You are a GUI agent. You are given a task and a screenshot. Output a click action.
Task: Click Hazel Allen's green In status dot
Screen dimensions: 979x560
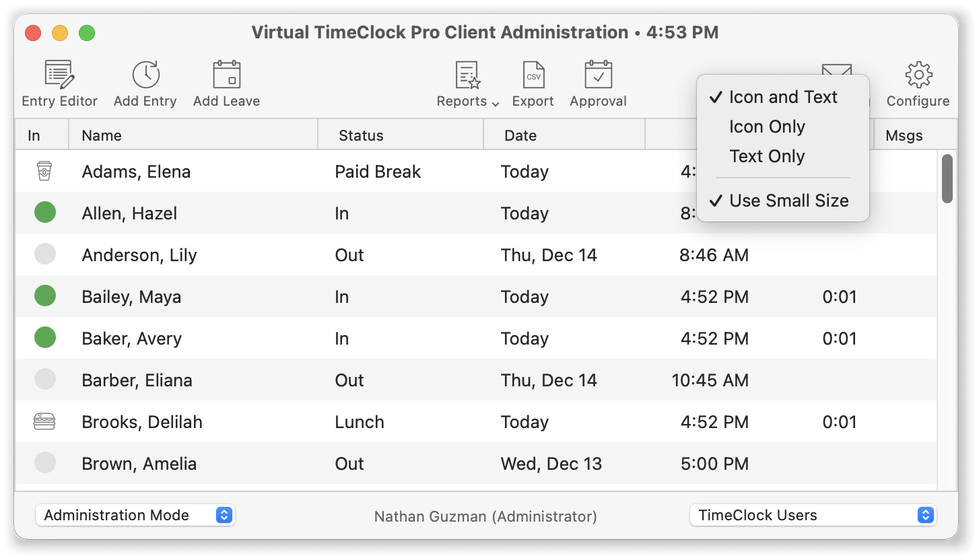point(45,213)
